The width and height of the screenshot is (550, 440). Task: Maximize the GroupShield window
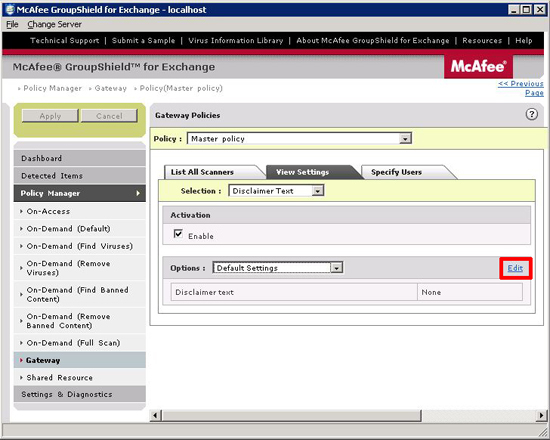(526, 9)
